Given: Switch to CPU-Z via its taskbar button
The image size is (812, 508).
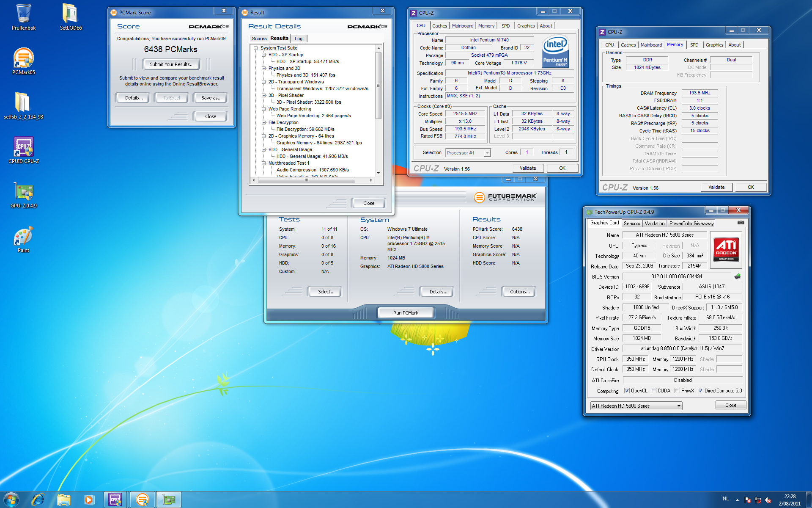Looking at the screenshot, I should point(115,500).
